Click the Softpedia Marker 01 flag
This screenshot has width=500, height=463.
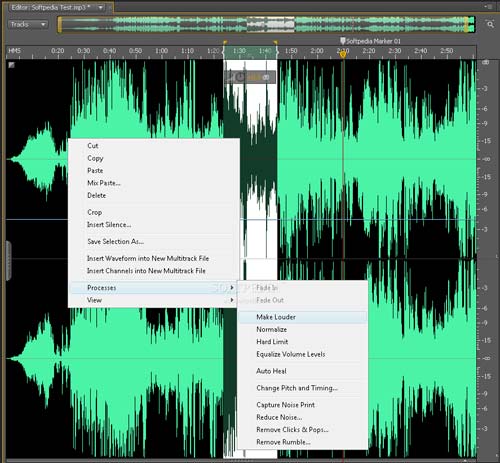click(342, 41)
